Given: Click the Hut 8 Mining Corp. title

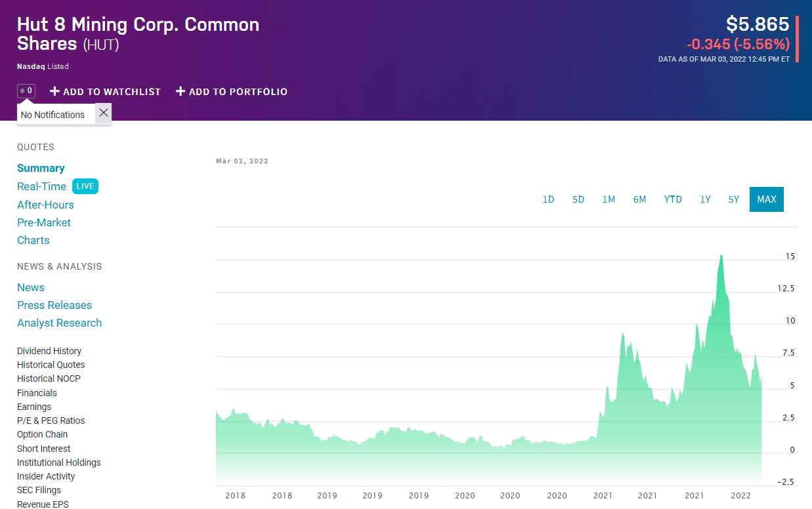Looking at the screenshot, I should pos(138,34).
